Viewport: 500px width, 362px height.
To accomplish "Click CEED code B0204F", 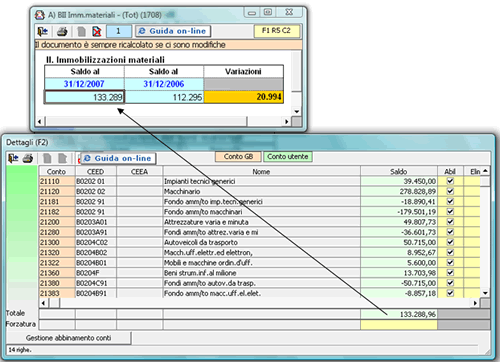I will click(96, 273).
